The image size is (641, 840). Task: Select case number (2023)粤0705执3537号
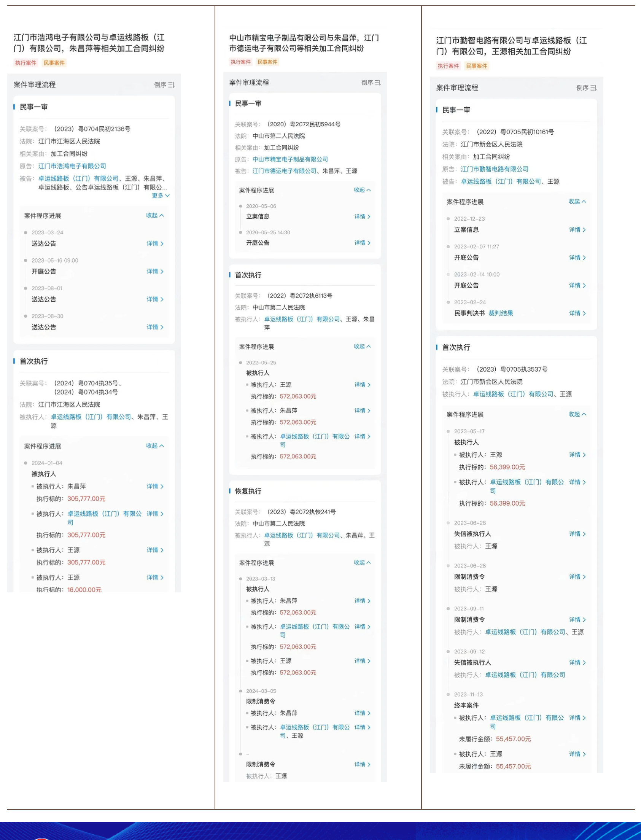[x=512, y=369]
